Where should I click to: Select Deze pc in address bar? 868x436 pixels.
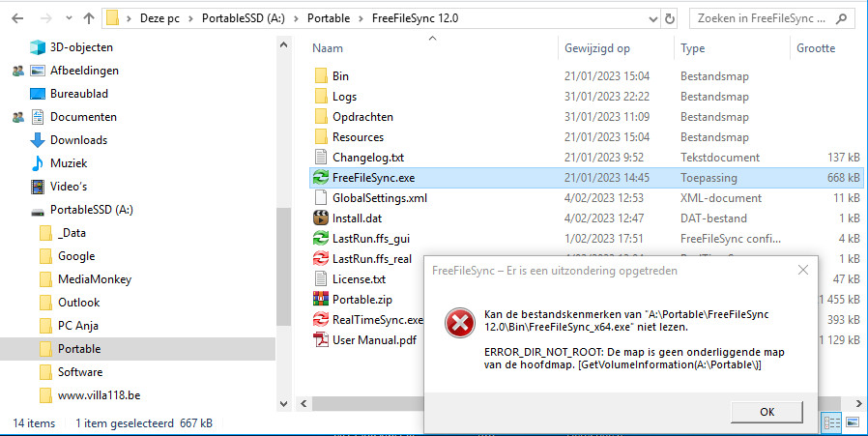pos(159,18)
